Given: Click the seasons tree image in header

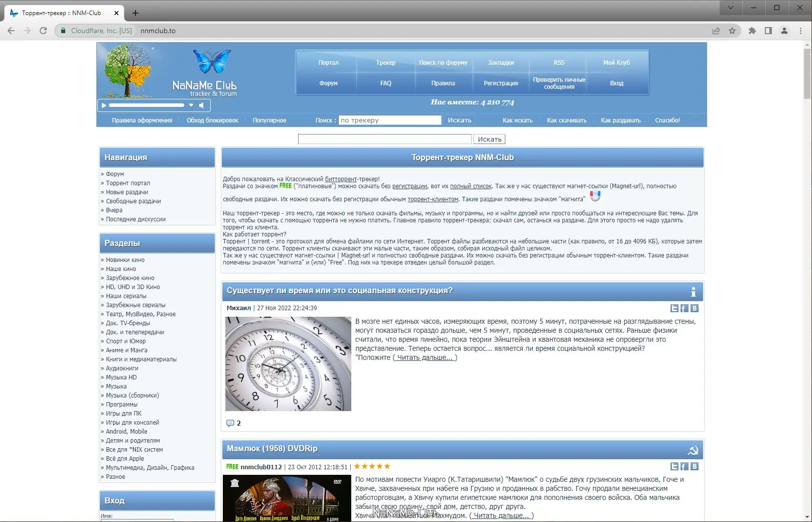Looking at the screenshot, I should click(x=127, y=70).
